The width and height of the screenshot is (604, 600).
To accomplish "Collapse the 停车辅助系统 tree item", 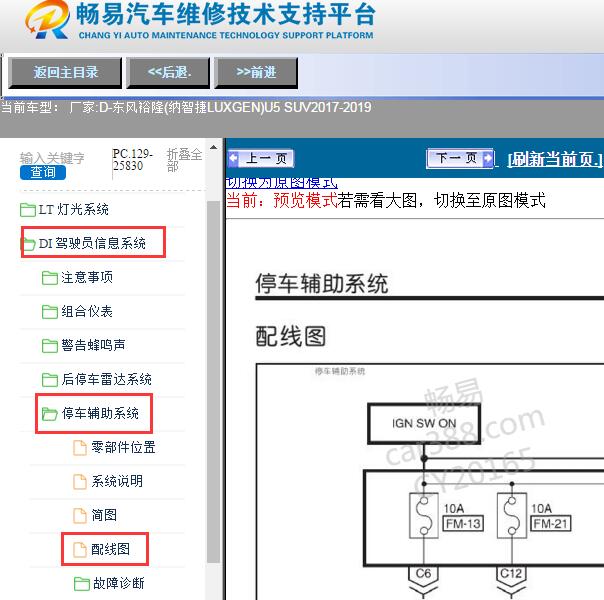I will [x=100, y=413].
